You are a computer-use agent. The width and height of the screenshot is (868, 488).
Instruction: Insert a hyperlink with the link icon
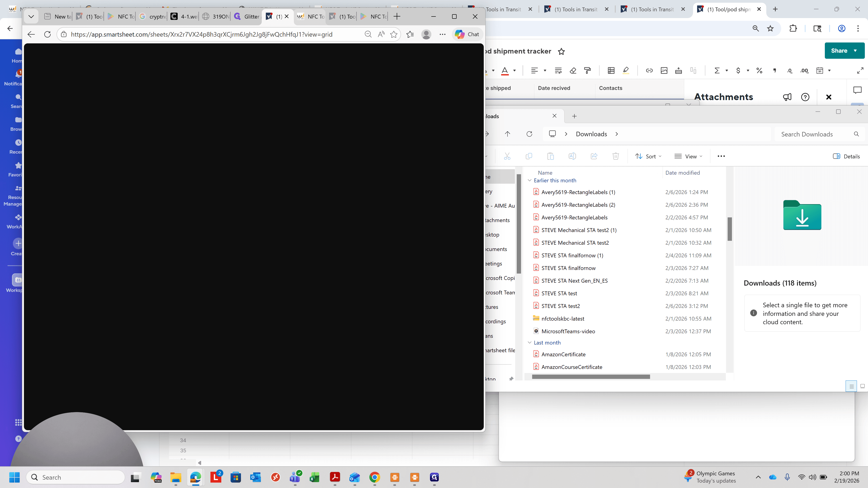tap(649, 71)
